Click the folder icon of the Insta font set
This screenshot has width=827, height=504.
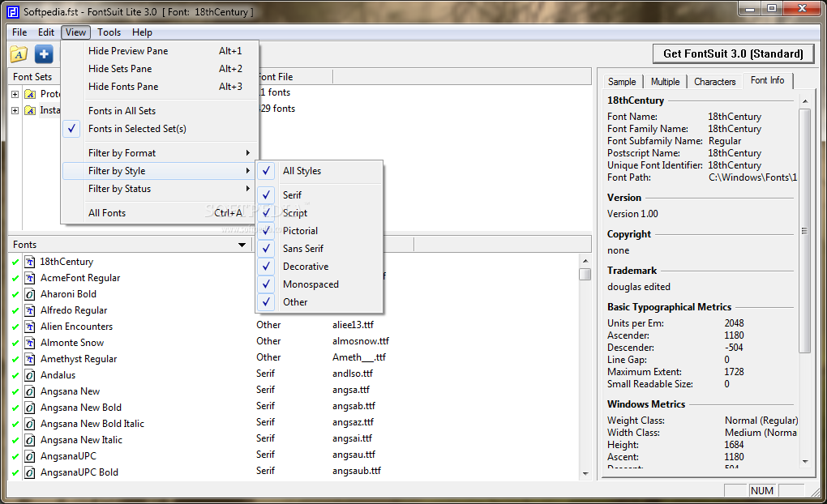click(x=30, y=110)
